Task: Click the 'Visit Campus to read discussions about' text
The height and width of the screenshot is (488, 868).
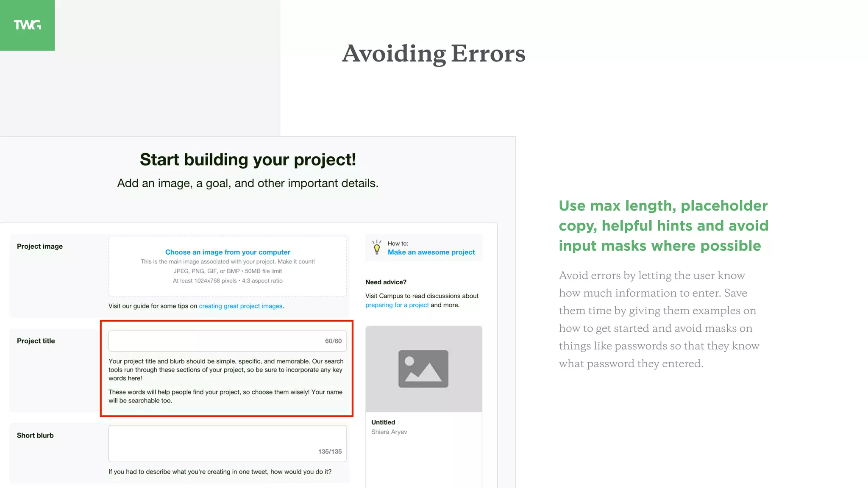Action: click(422, 296)
